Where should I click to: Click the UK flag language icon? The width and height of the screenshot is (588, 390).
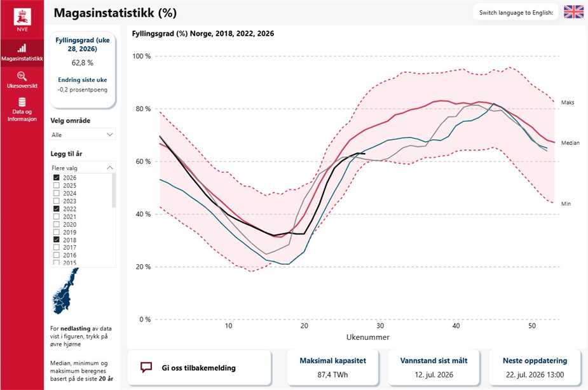(x=574, y=12)
